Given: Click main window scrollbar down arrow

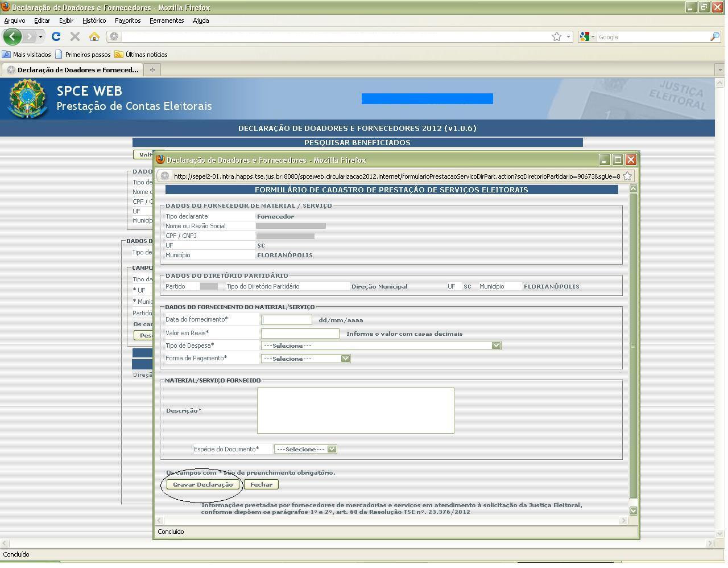Looking at the screenshot, I should 720,534.
